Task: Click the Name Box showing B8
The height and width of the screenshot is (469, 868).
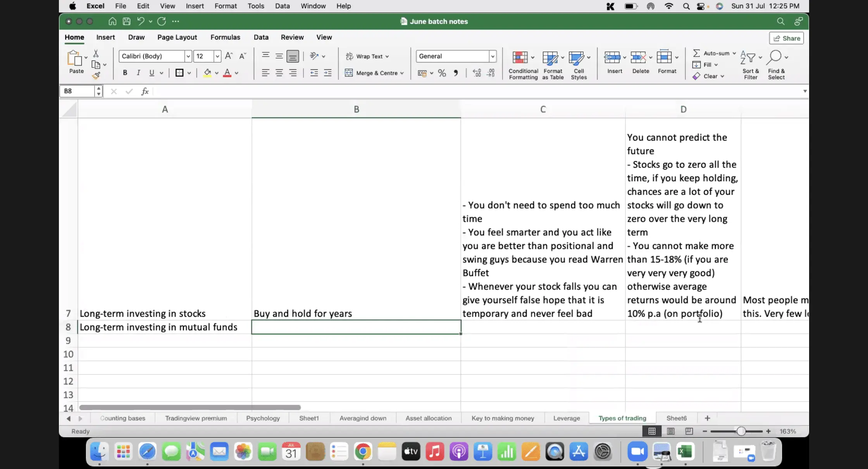Action: pyautogui.click(x=77, y=91)
